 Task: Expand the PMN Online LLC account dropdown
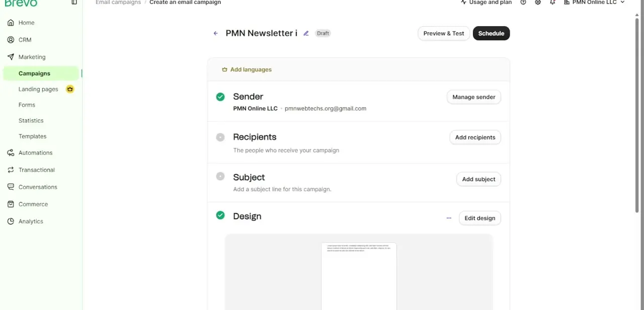pos(594,3)
